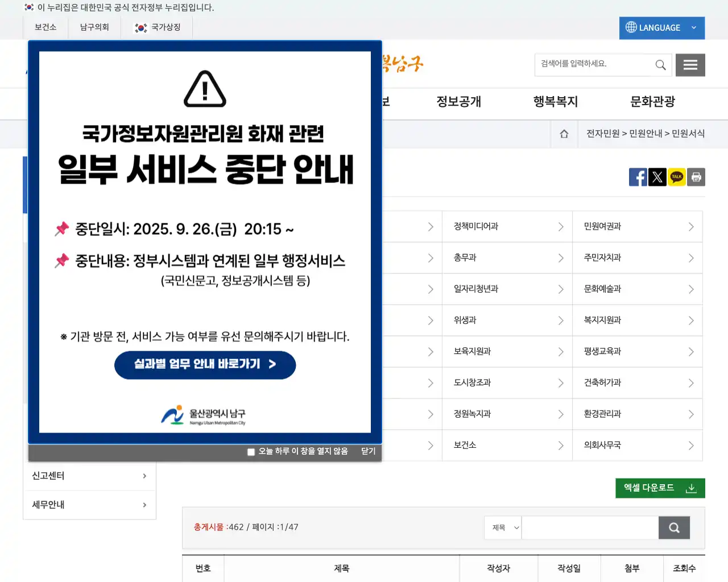Viewport: 728px width, 582px height.
Task: Open 보건소 top tab
Action: 45,27
